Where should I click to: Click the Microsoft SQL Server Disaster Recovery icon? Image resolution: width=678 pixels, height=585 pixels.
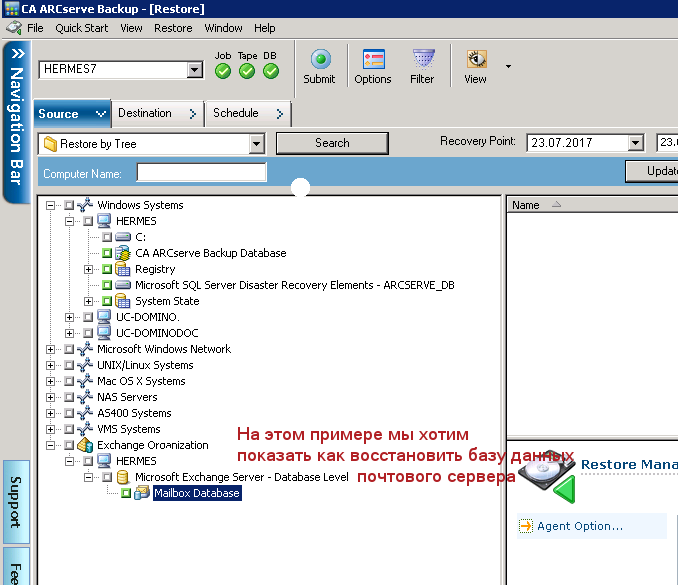point(123,285)
